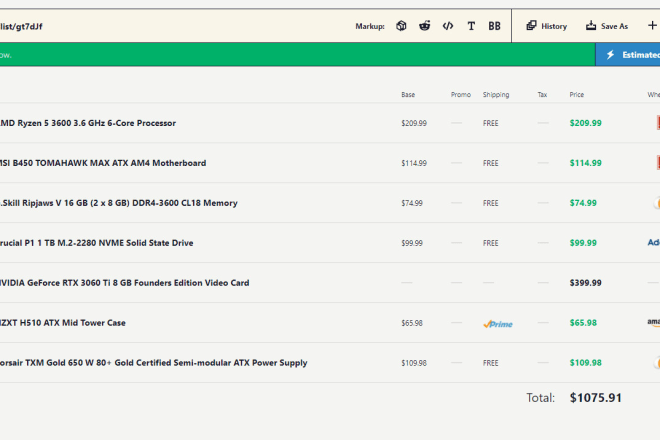Open Crucial P1 1 TB SSD link
The width and height of the screenshot is (660, 440).
pos(96,243)
